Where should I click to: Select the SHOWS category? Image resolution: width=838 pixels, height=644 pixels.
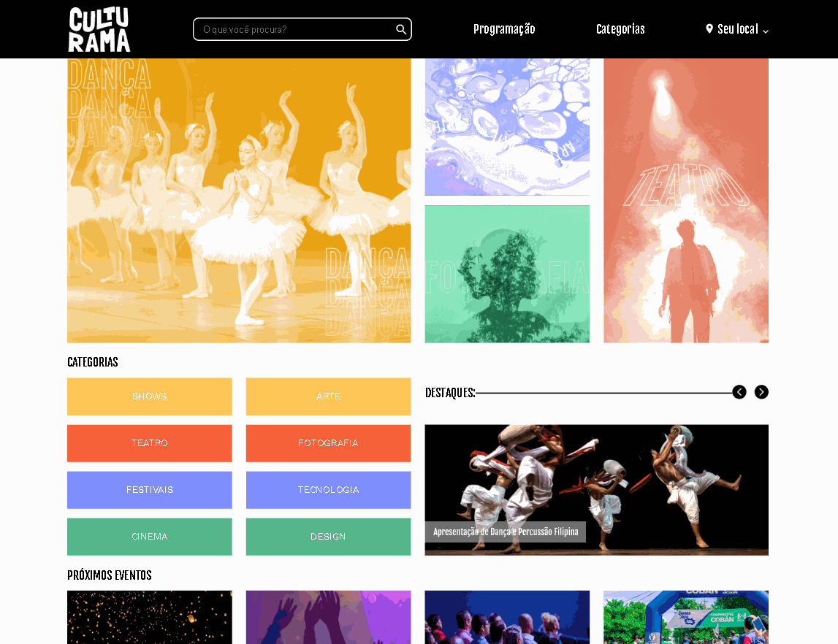point(150,396)
